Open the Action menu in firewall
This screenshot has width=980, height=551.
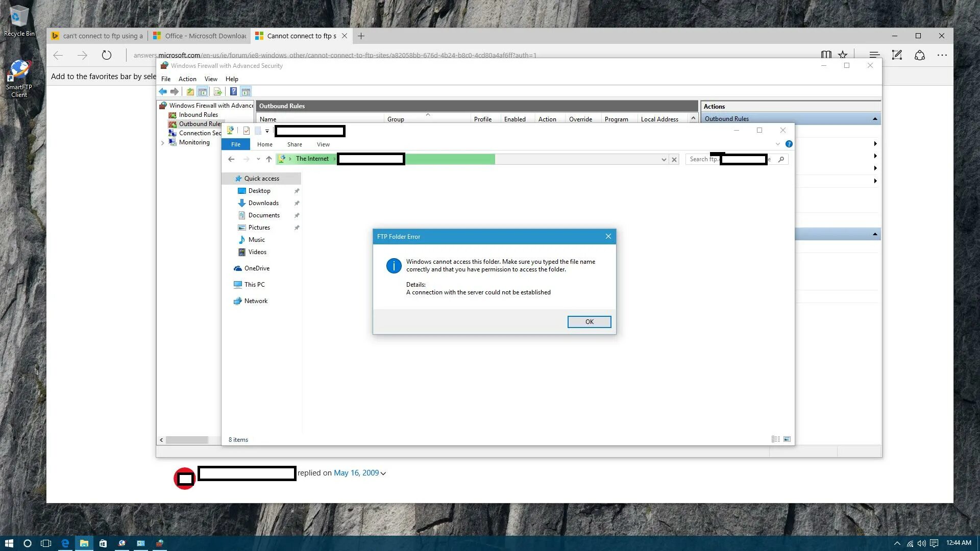pyautogui.click(x=187, y=79)
